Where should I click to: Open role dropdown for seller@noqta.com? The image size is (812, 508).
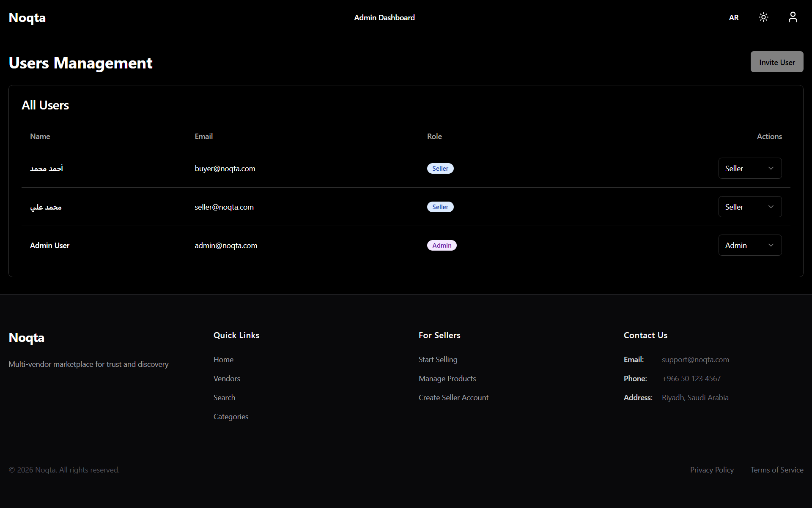(750, 207)
